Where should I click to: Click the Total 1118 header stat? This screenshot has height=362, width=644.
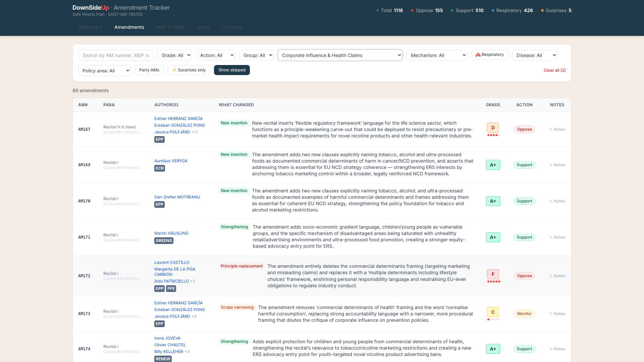(x=389, y=10)
